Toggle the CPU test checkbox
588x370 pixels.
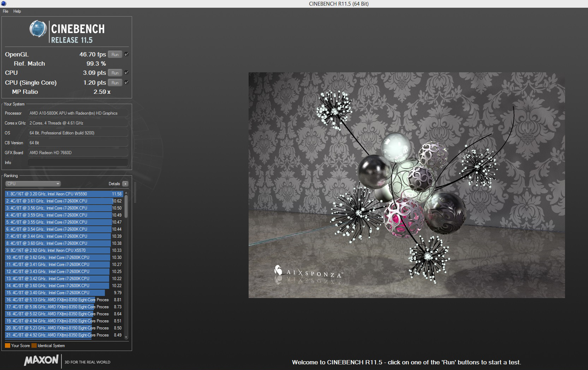[126, 73]
